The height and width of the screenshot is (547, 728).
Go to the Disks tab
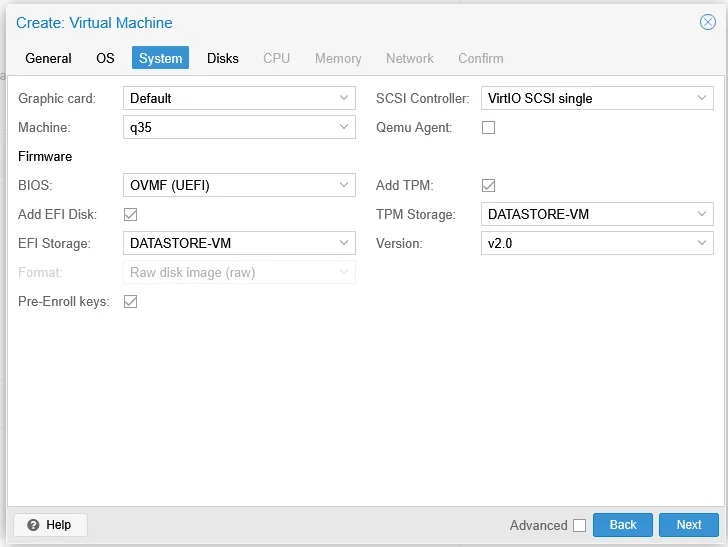[223, 58]
